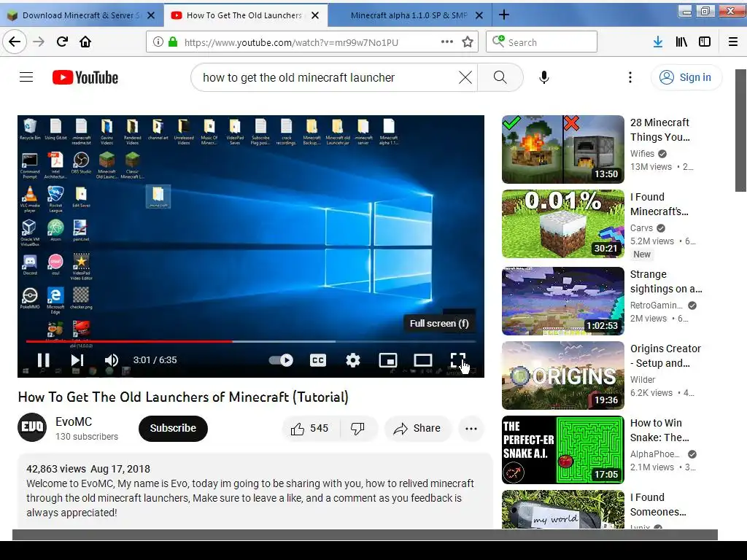Enter full screen mode

tap(457, 360)
